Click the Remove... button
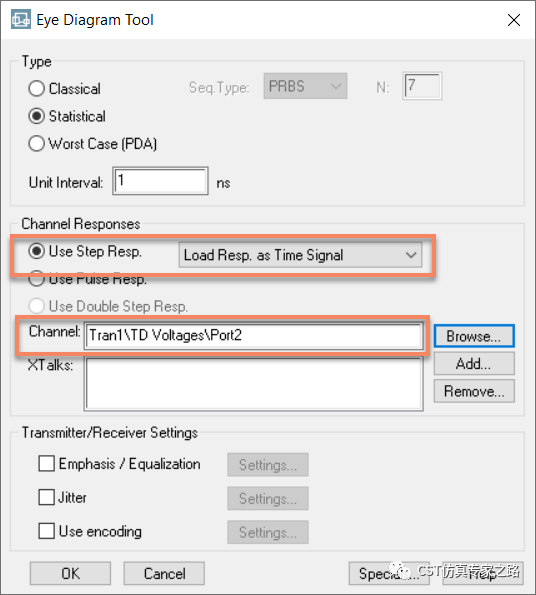536x595 pixels. click(474, 391)
